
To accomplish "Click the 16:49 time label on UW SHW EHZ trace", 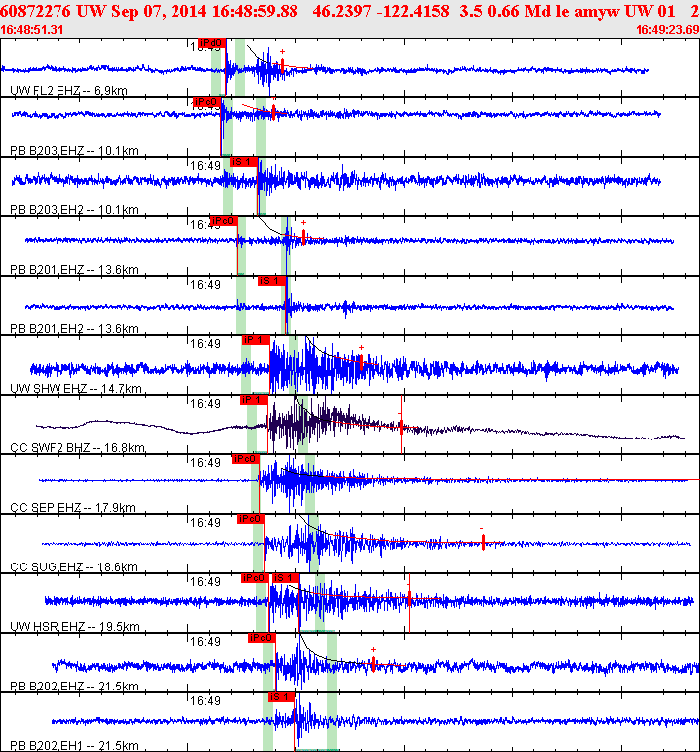I will (205, 344).
